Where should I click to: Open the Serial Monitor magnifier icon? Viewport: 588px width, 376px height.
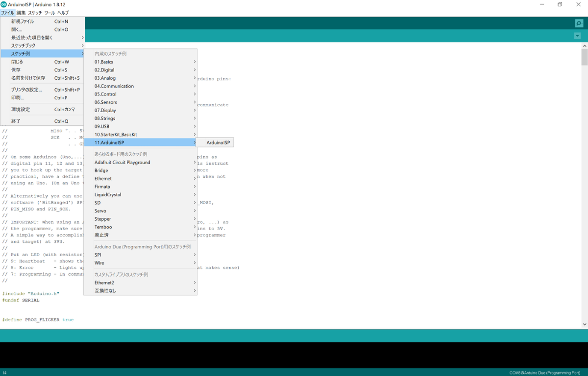coord(579,23)
